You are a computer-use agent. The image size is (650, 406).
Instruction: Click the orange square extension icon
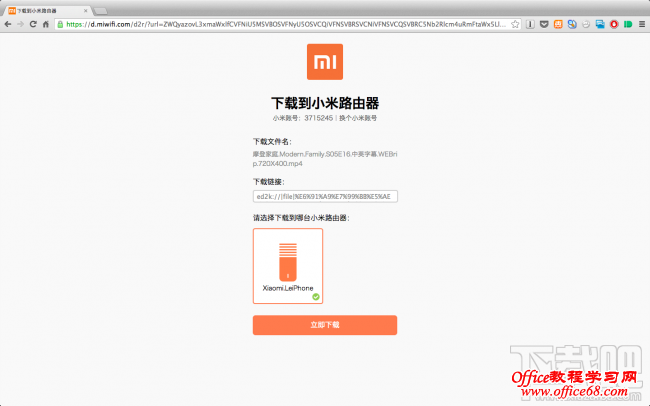tap(558, 24)
